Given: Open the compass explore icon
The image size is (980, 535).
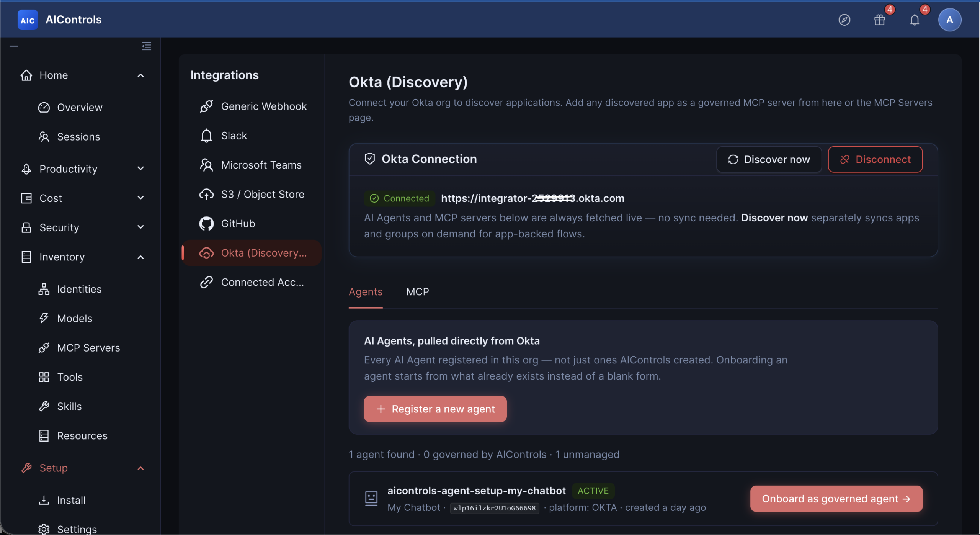Looking at the screenshot, I should (844, 20).
